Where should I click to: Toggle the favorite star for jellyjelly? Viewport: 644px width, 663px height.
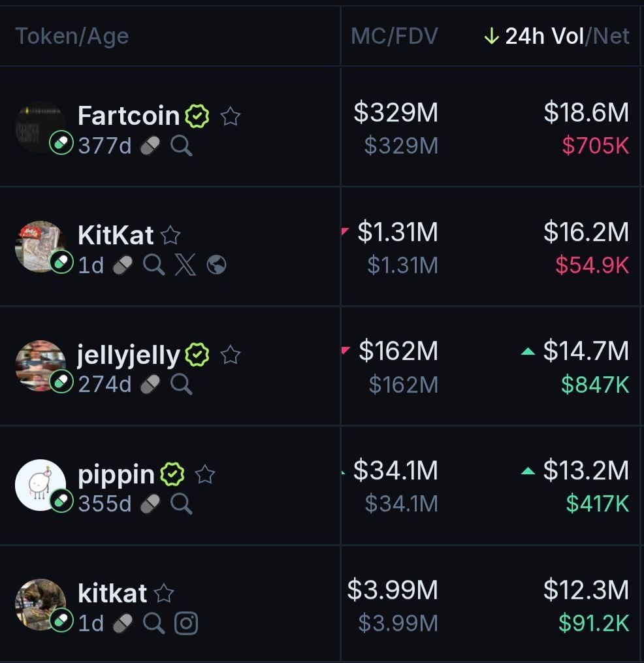pos(230,355)
